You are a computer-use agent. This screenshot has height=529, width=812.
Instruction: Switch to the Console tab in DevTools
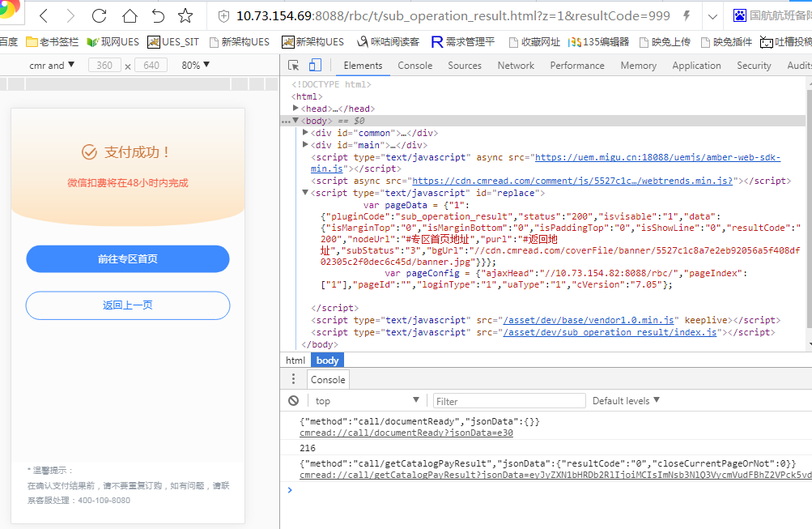coord(415,66)
